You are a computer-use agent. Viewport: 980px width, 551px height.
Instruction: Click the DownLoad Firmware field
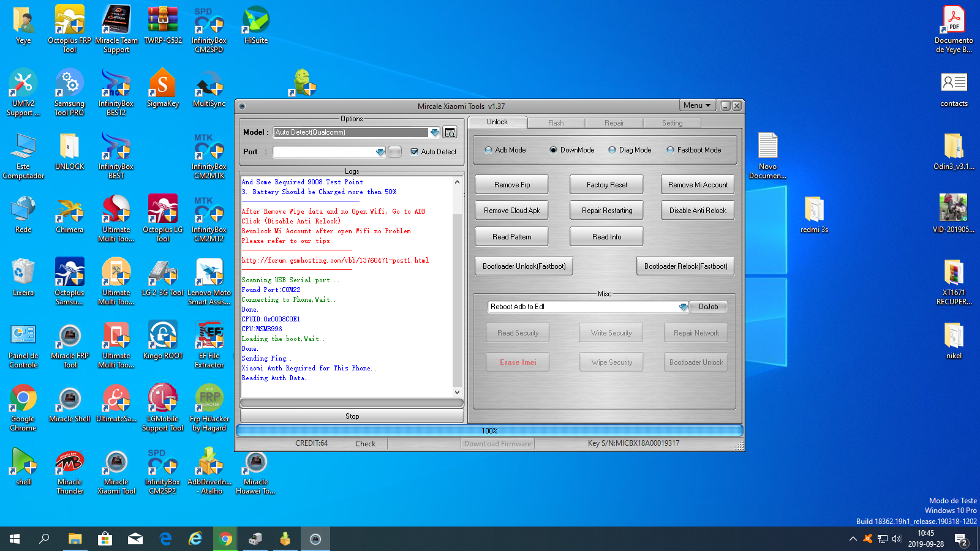[x=497, y=444]
